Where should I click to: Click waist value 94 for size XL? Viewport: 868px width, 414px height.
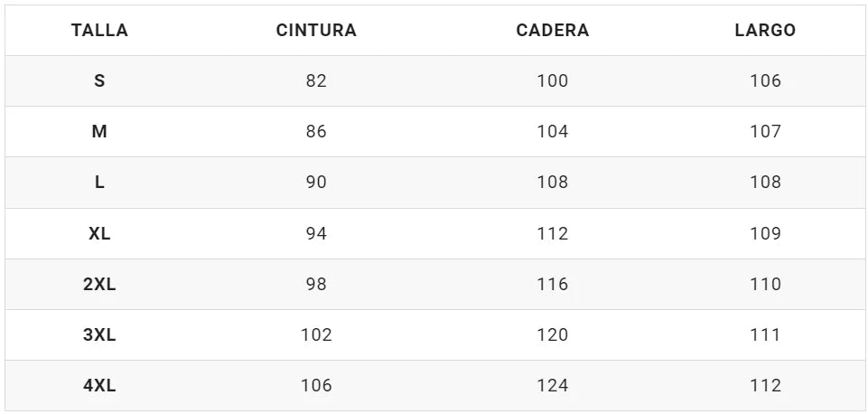click(316, 233)
